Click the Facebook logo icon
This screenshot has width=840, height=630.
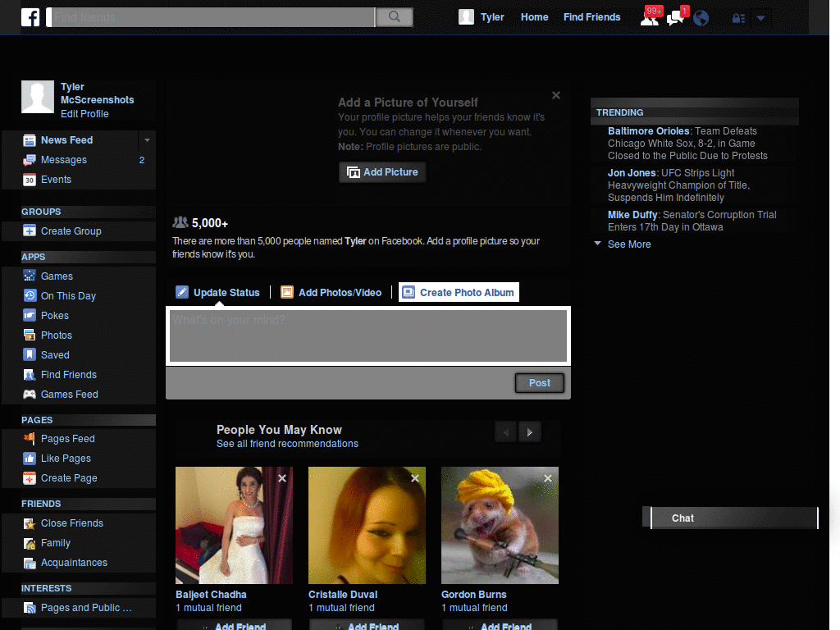click(x=30, y=17)
